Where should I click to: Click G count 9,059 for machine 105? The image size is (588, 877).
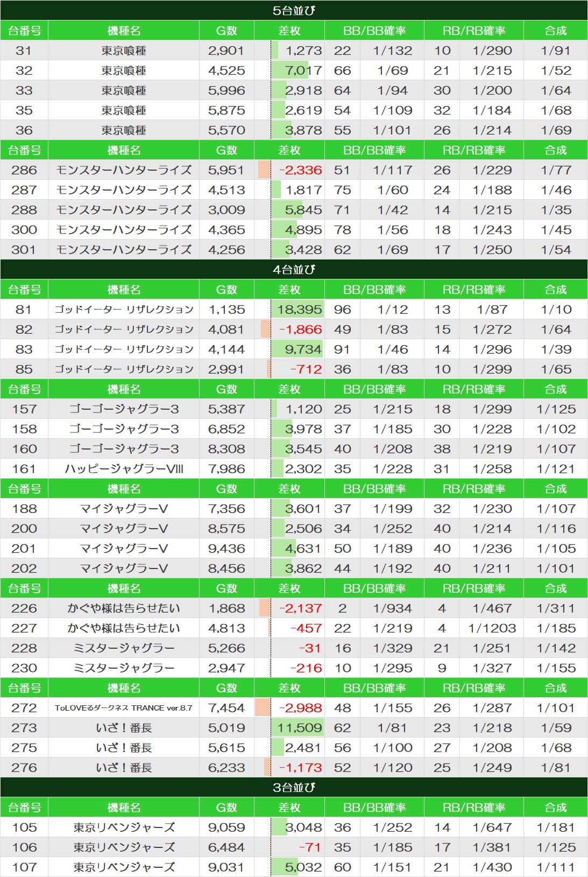tap(226, 827)
